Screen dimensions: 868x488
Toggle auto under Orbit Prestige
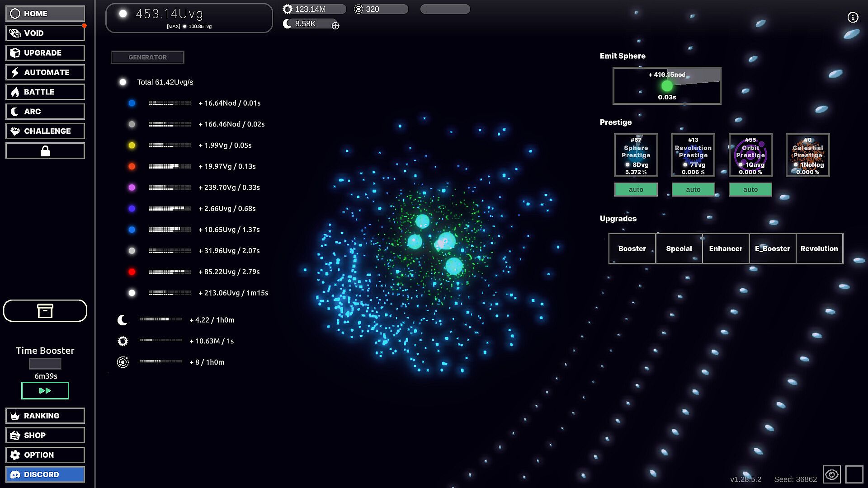[750, 189]
